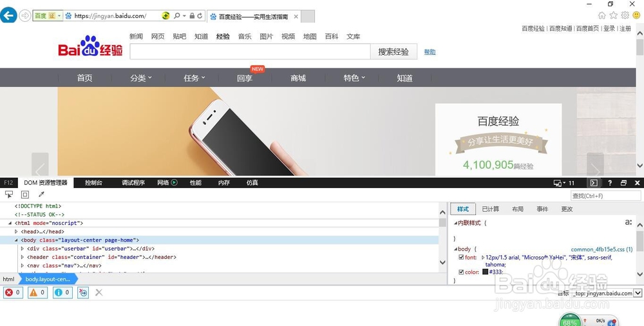Image resolution: width=644 pixels, height=326 pixels.
Task: Open the 布局 layout tab
Action: pos(518,209)
